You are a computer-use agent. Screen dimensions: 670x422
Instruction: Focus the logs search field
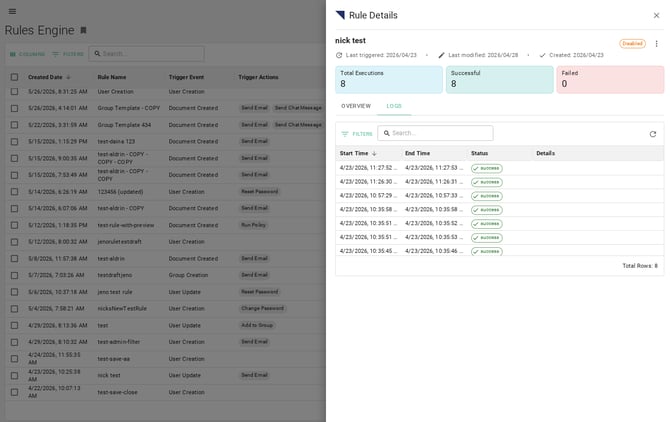[435, 133]
